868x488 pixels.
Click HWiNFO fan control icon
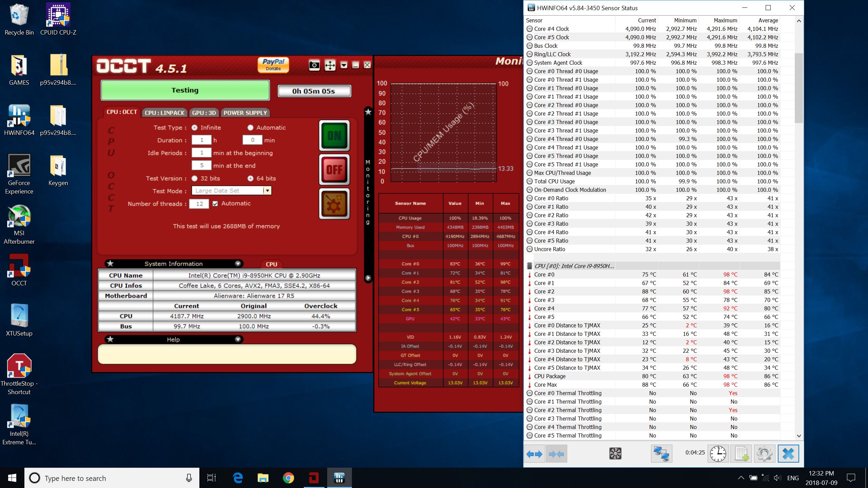pos(615,453)
